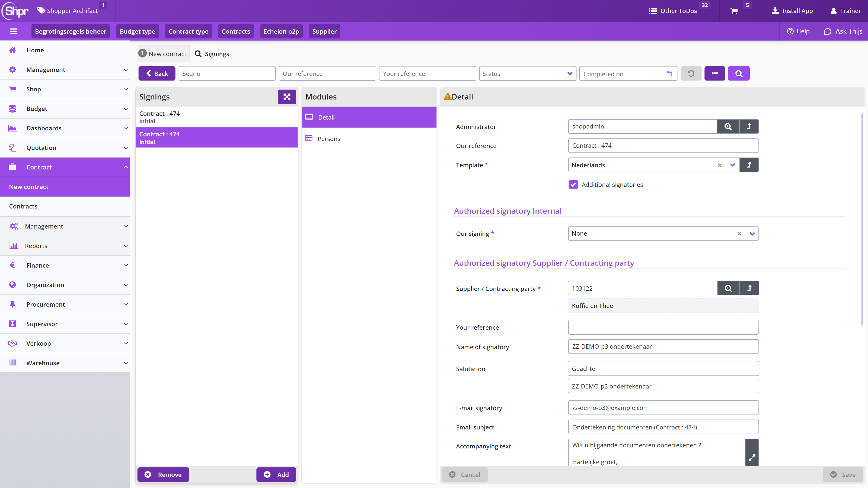Click the Add signing button
This screenshot has height=488, width=868.
tap(276, 474)
